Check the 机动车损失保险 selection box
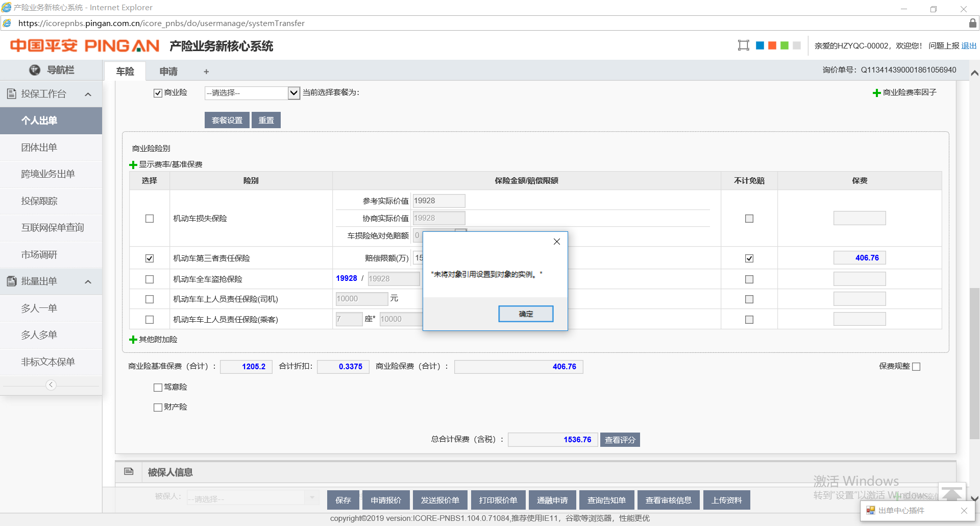This screenshot has height=526, width=980. point(150,219)
